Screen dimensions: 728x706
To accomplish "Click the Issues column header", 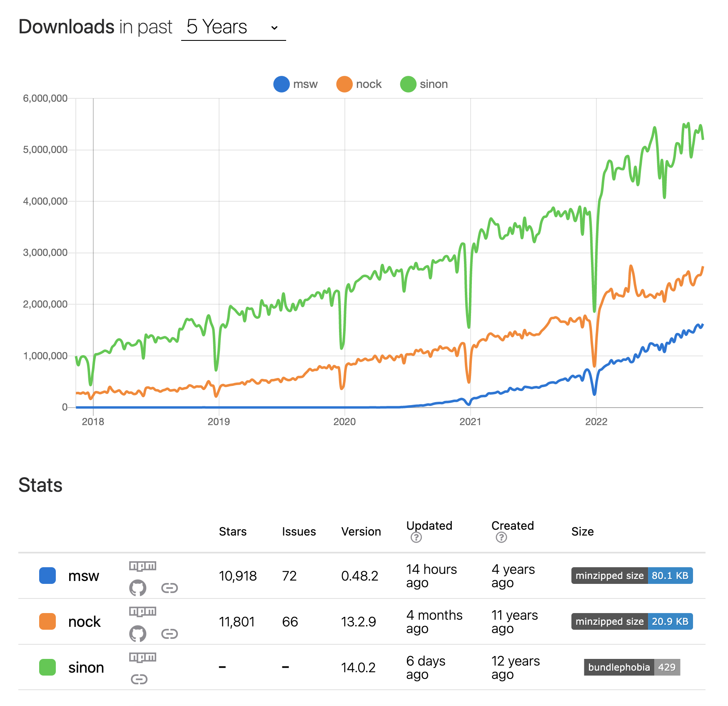I will pos(299,531).
